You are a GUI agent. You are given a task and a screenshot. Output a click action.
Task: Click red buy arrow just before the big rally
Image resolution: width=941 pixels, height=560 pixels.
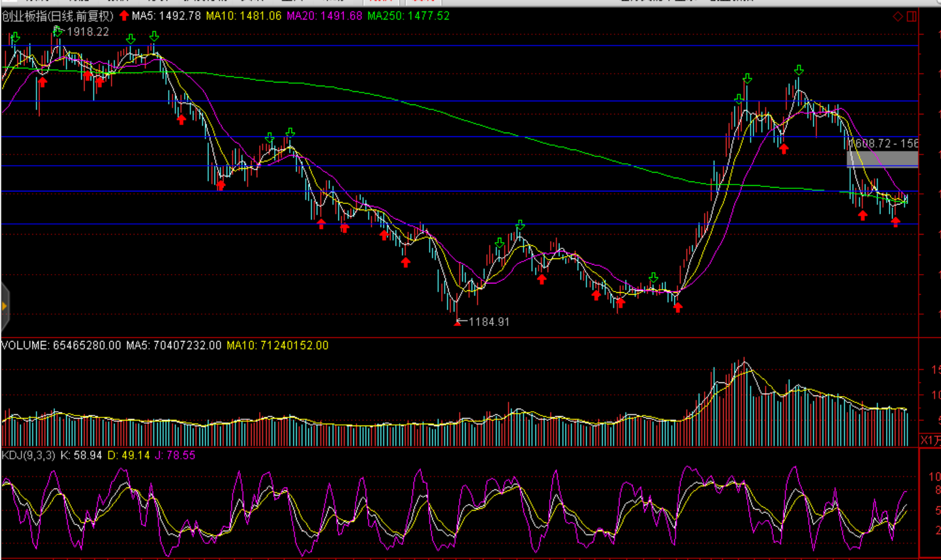(678, 307)
